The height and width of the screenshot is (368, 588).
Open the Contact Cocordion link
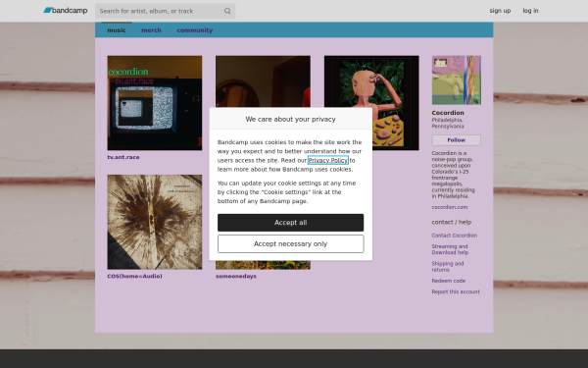point(454,236)
